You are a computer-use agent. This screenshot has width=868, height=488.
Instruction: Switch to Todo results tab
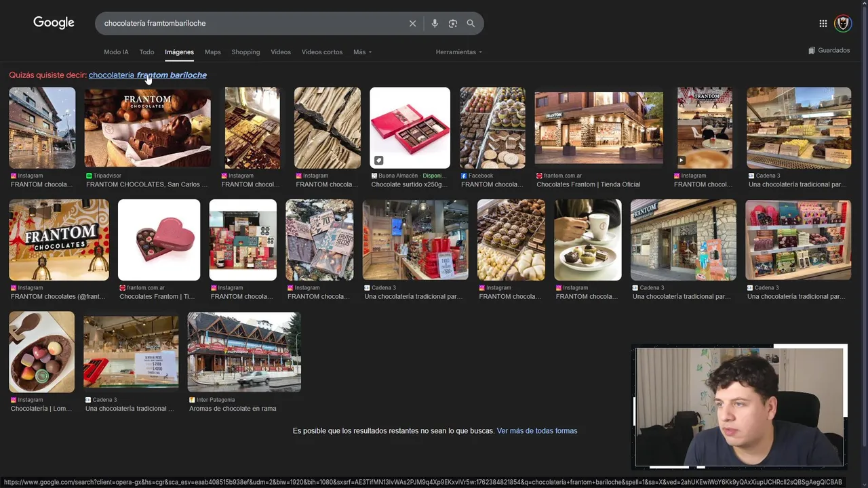[146, 52]
